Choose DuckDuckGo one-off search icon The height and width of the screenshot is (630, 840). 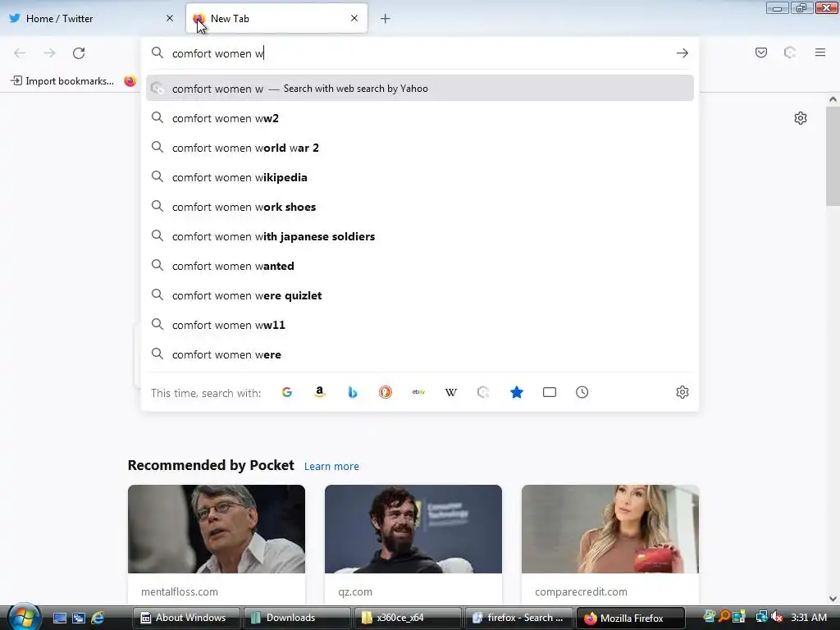coord(386,393)
